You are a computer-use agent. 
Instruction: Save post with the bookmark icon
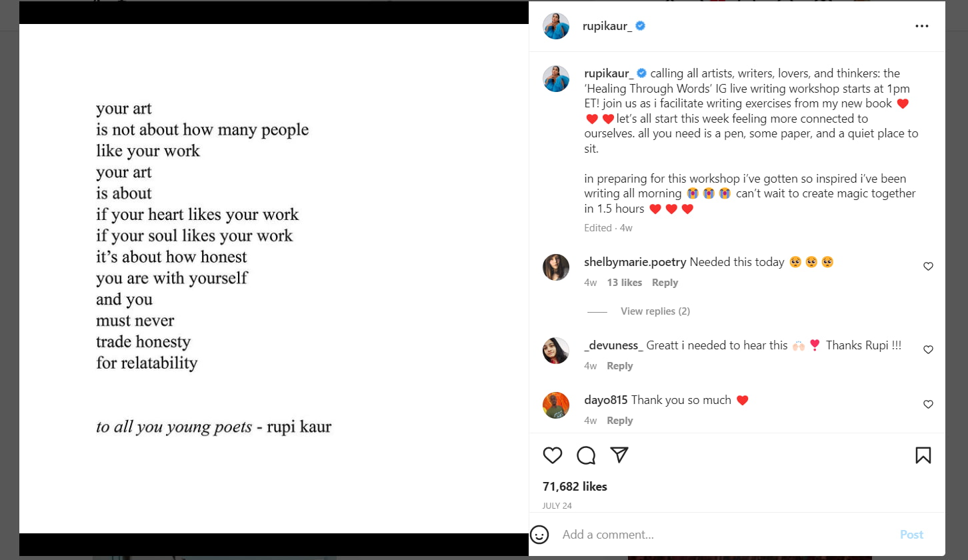pyautogui.click(x=923, y=455)
